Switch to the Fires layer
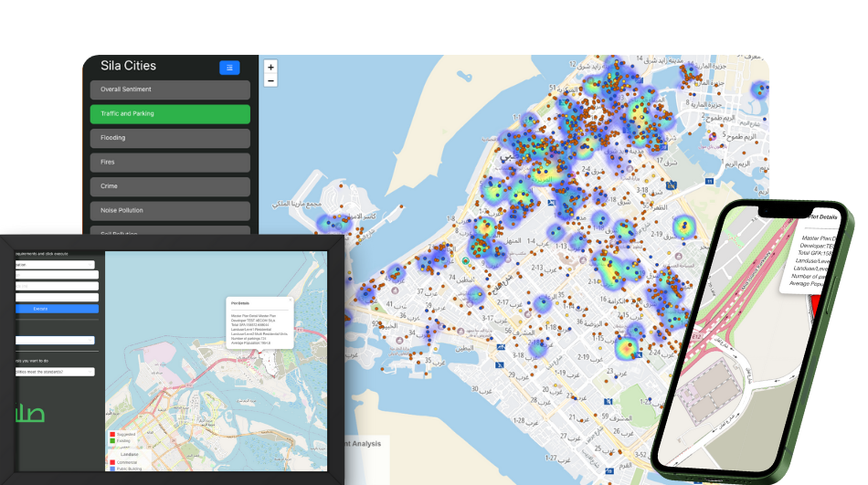 pyautogui.click(x=170, y=163)
